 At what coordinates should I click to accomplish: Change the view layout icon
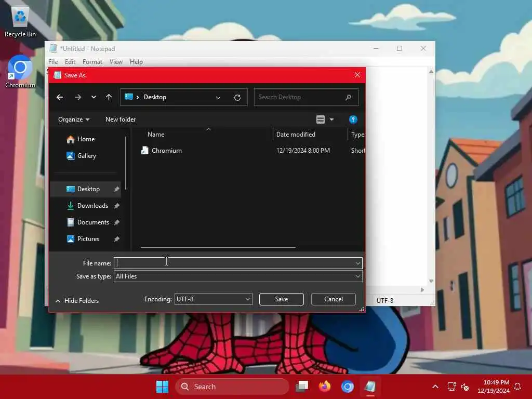coord(320,119)
